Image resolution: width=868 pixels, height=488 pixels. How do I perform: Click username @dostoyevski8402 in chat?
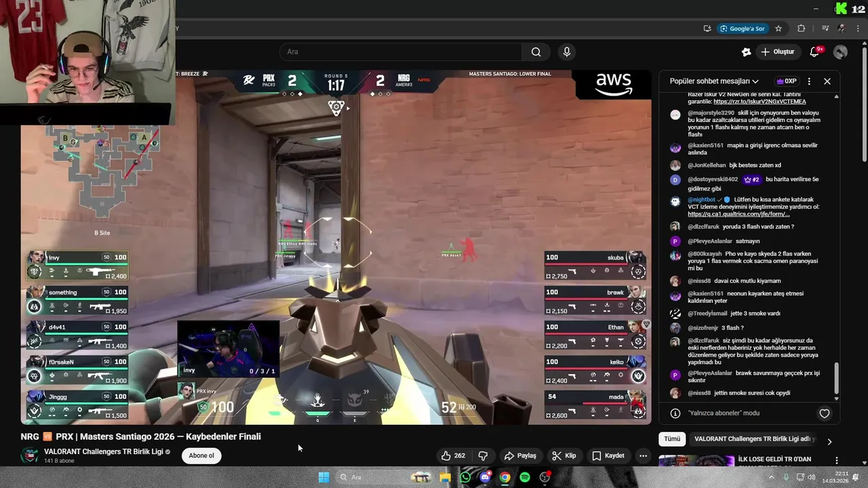point(713,180)
